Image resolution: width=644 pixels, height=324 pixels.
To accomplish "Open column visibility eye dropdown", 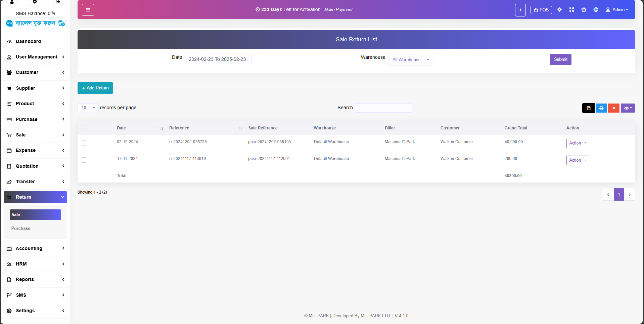I will point(628,108).
